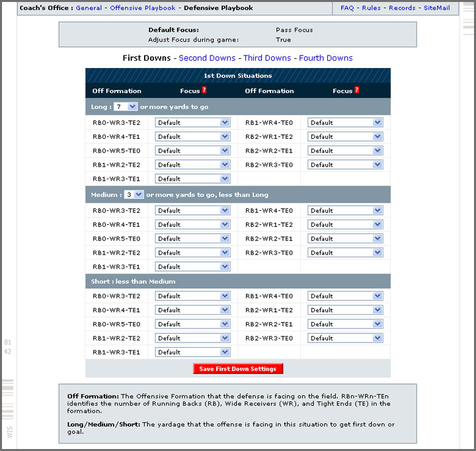
Task: Click the red help icon beside left Focus header
Action: [x=204, y=91]
